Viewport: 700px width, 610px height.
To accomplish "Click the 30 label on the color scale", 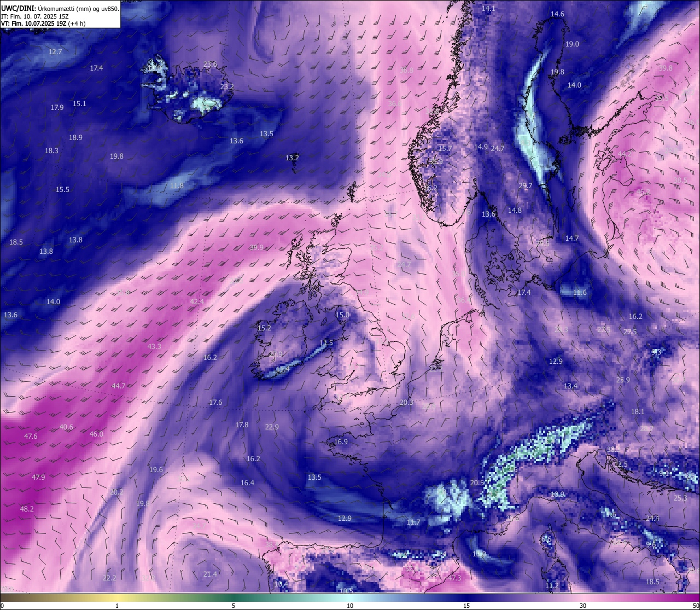I will (583, 606).
